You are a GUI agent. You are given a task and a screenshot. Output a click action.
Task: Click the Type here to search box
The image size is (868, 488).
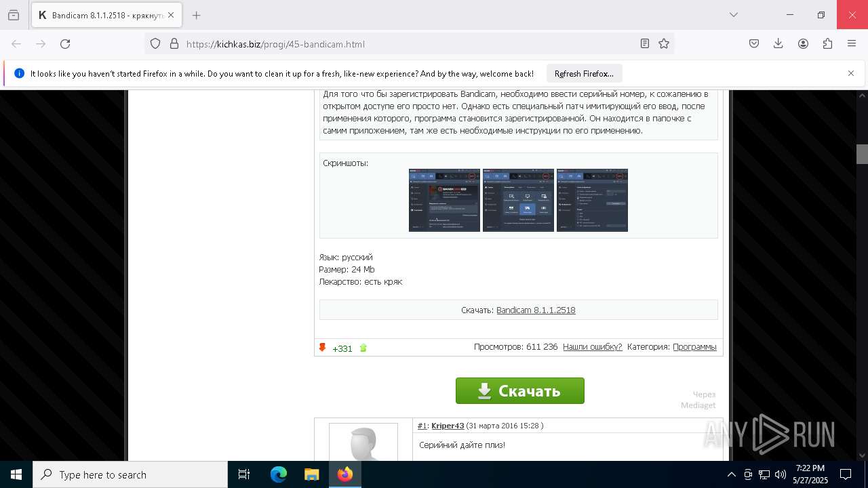(x=130, y=474)
